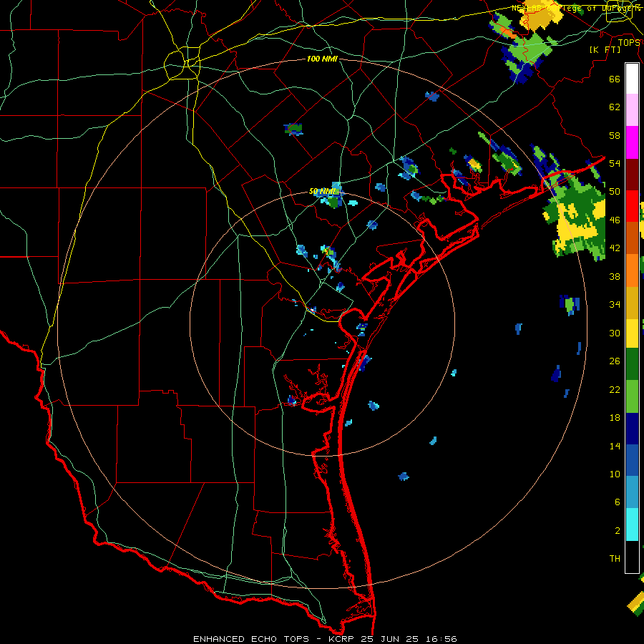Click the "25 JUN 25" date text
This screenshot has width=644, height=644.
point(390,639)
